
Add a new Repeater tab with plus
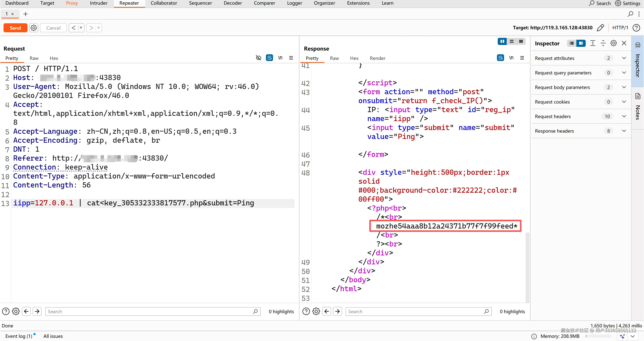coord(26,14)
